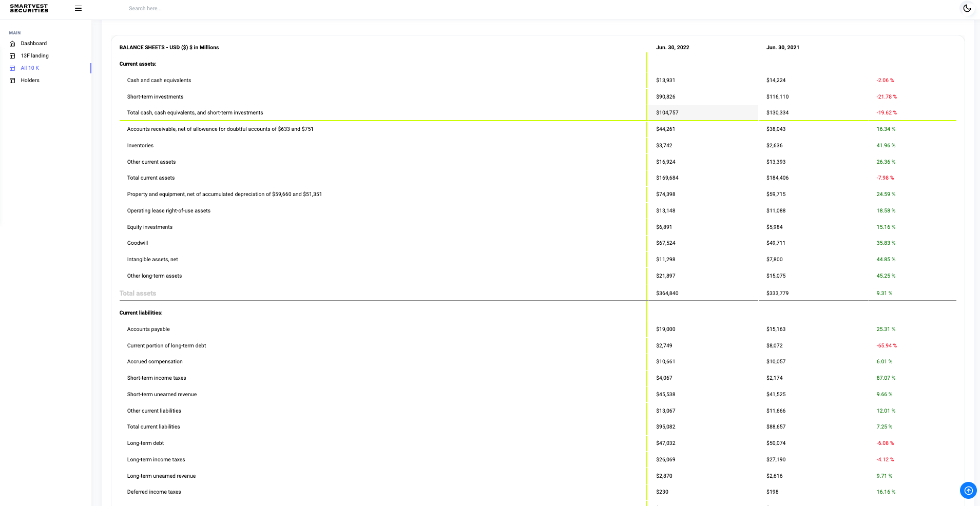Click $67,524 goodwill value
This screenshot has height=506, width=980.
666,243
